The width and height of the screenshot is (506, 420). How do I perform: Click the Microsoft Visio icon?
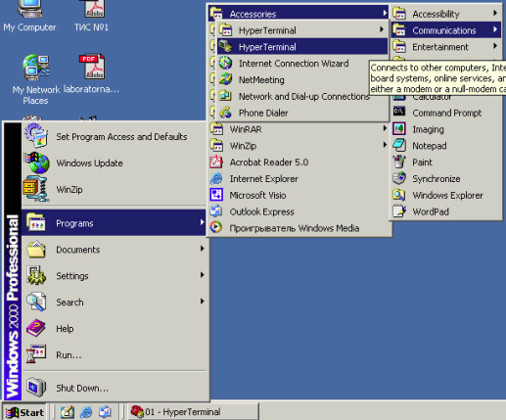[x=216, y=195]
